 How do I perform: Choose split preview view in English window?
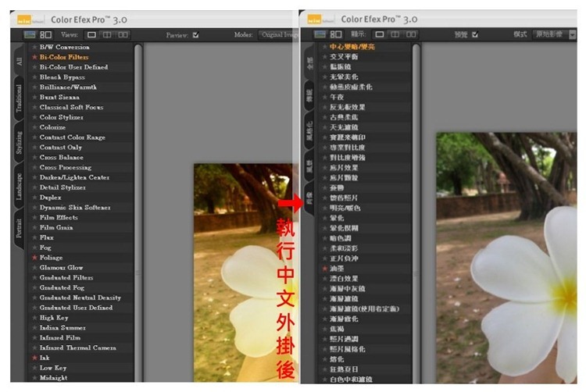click(107, 34)
